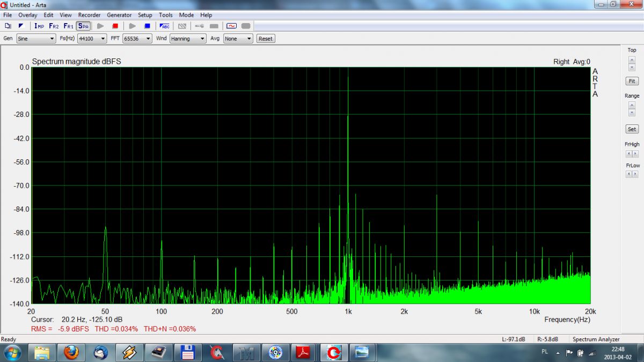Click the blue floppy disk taskbar icon
The width and height of the screenshot is (644, 362).
point(187,353)
